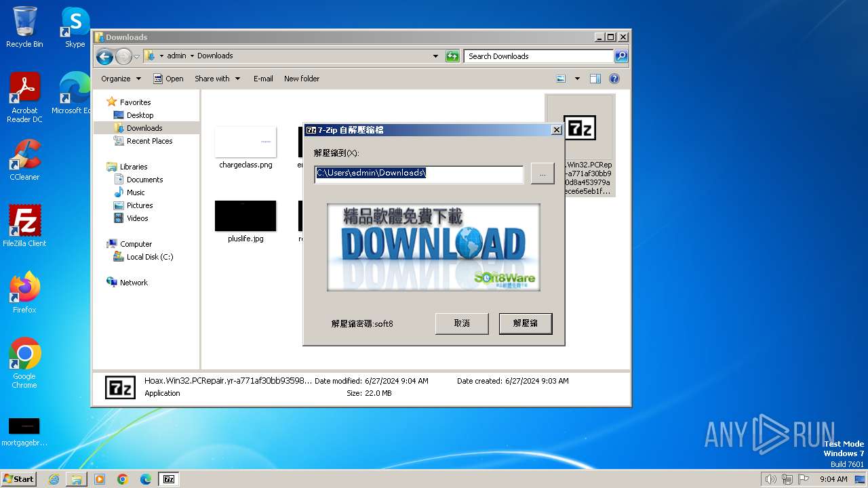Screen dimensions: 868x488
Task: Select the pluslife.jpg file
Action: 245,222
